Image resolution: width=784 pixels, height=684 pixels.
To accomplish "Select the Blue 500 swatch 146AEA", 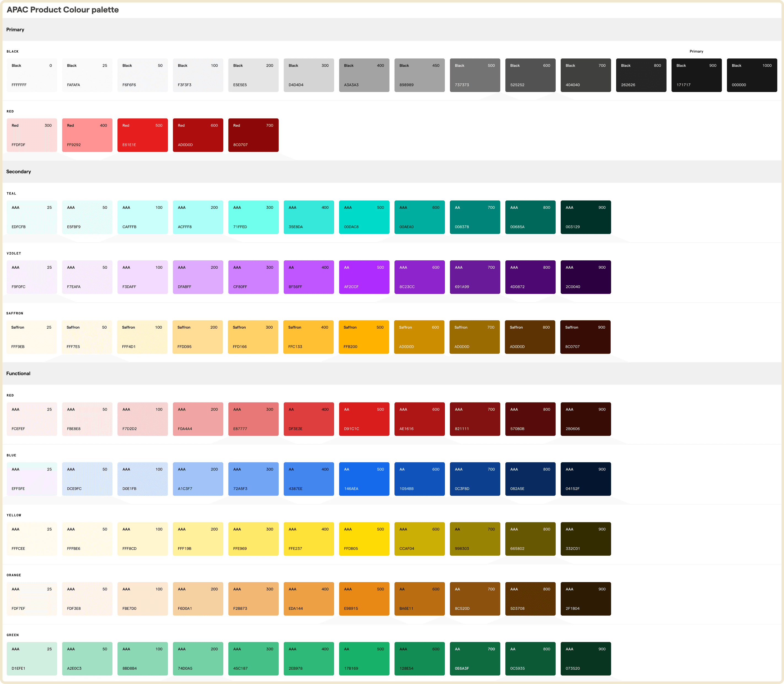I will pos(364,479).
